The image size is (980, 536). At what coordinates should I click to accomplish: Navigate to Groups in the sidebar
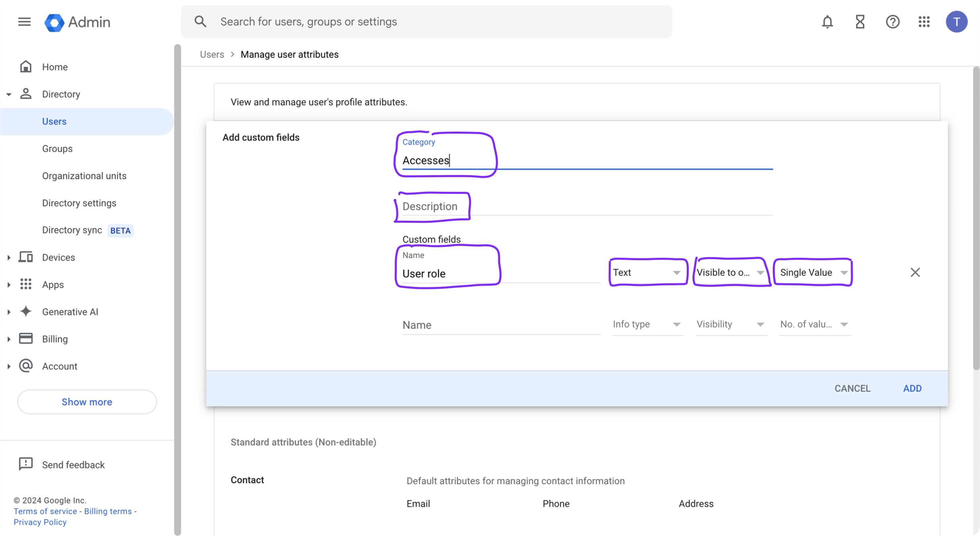pos(57,149)
